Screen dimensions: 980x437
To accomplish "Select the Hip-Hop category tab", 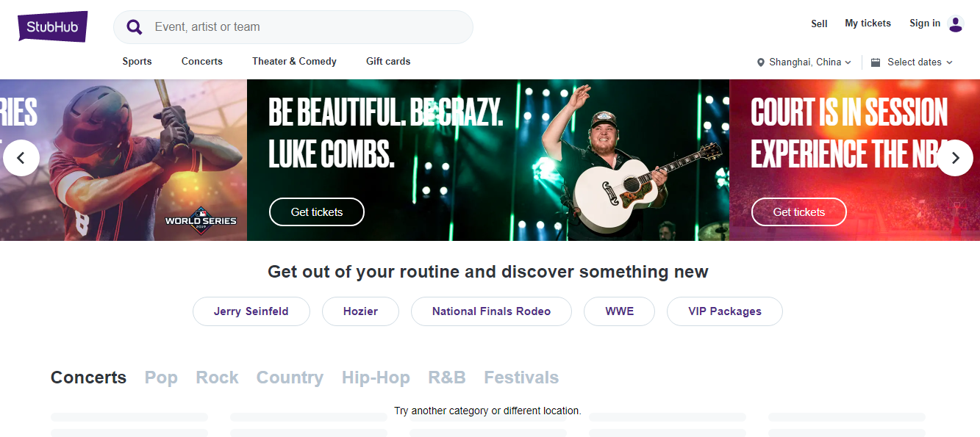I will click(376, 378).
